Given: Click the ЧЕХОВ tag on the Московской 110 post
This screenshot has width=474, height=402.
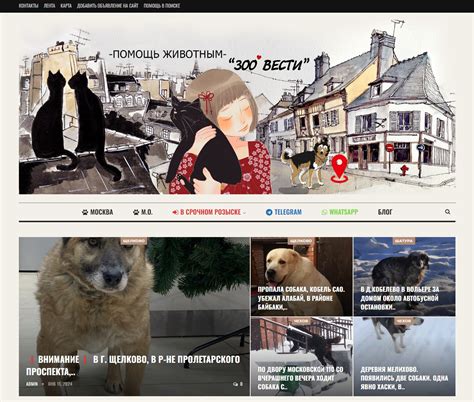Looking at the screenshot, I should [x=301, y=321].
